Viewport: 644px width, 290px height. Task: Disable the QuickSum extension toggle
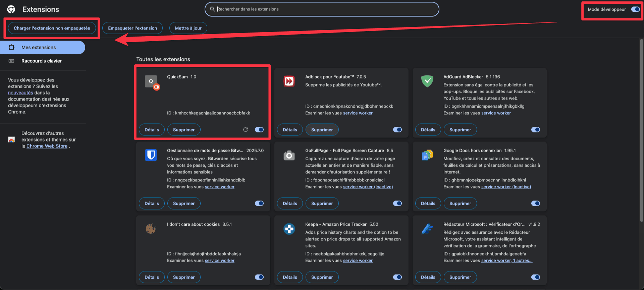[x=259, y=130]
